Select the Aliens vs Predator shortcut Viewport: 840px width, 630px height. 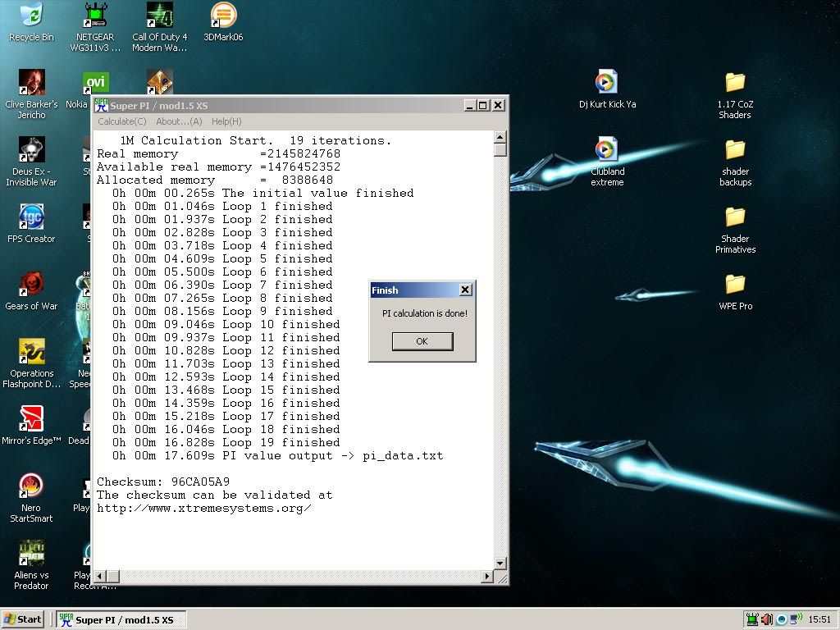[31, 565]
